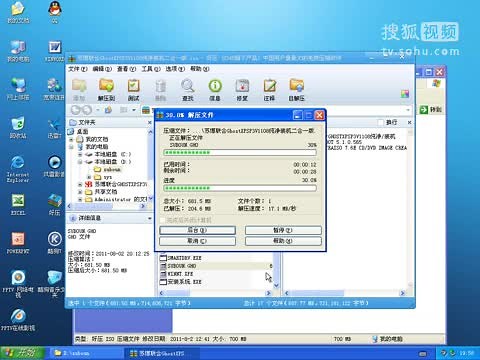Close the 文件夹 folder tree panel
The width and height of the screenshot is (480, 360).
149,123
